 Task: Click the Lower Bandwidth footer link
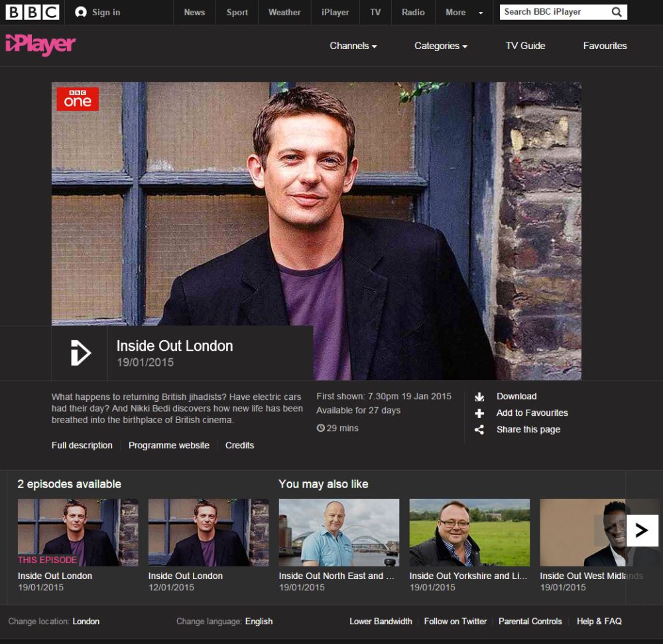(381, 621)
